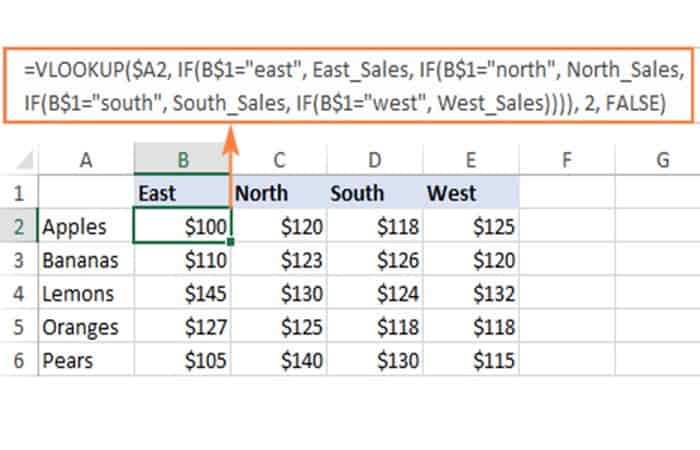Select row 6 header
This screenshot has height=450, width=700.
pos(19,362)
